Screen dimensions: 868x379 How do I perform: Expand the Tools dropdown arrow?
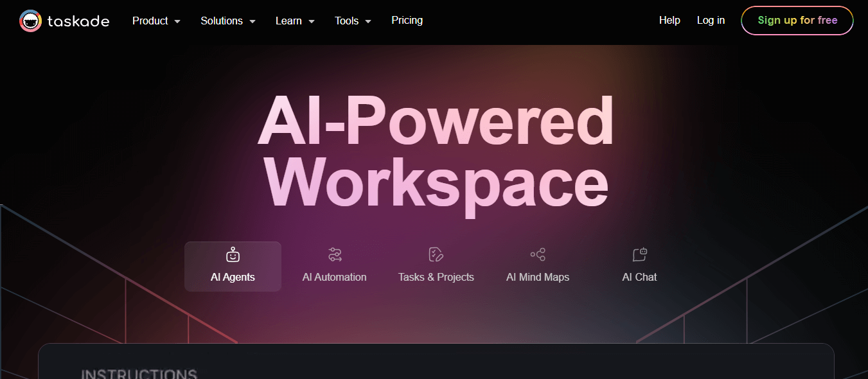(368, 21)
